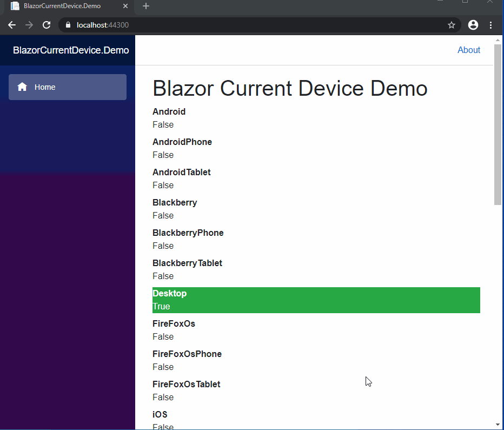Click the False value under BlackberryPhone
Screen dimensions: 504x430
163,246
